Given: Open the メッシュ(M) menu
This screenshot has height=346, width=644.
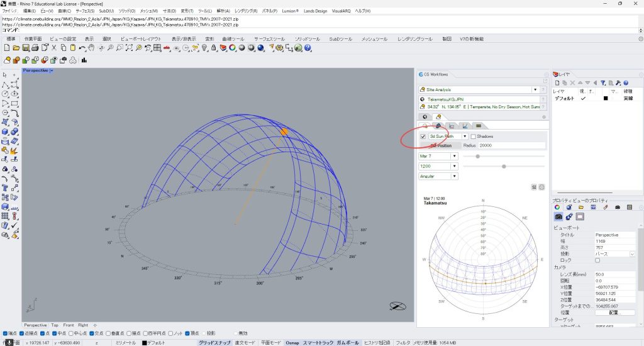Looking at the screenshot, I should pyautogui.click(x=148, y=11).
